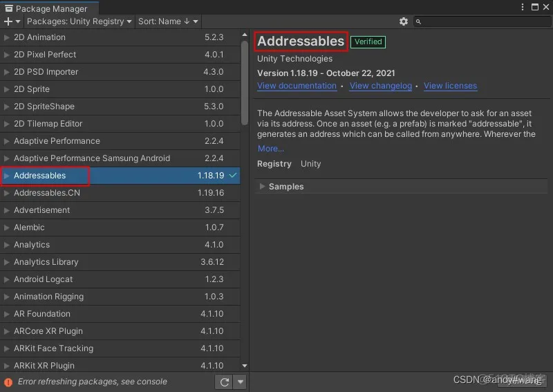Select the 2D Pixel Perfect package
553x392 pixels.
pyautogui.click(x=120, y=55)
